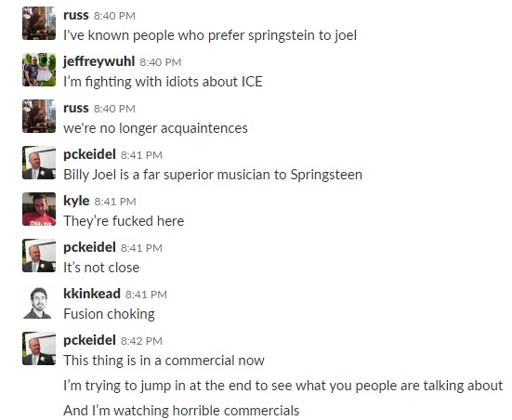This screenshot has height=420, width=512.
Task: Click pckeidel's avatar on the Billy Joel message
Action: point(39,163)
